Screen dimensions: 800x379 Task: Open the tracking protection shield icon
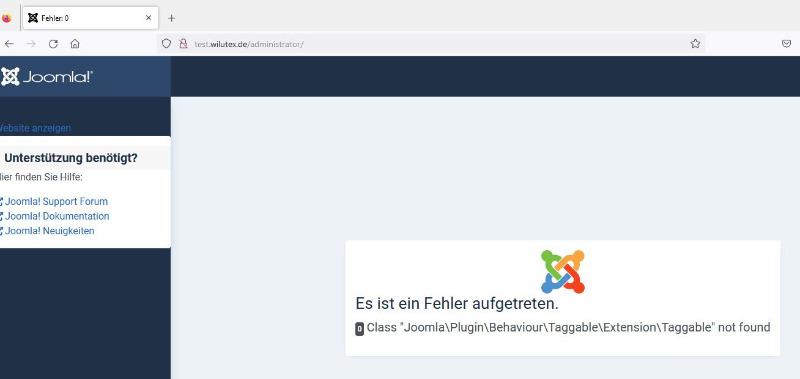pos(166,44)
